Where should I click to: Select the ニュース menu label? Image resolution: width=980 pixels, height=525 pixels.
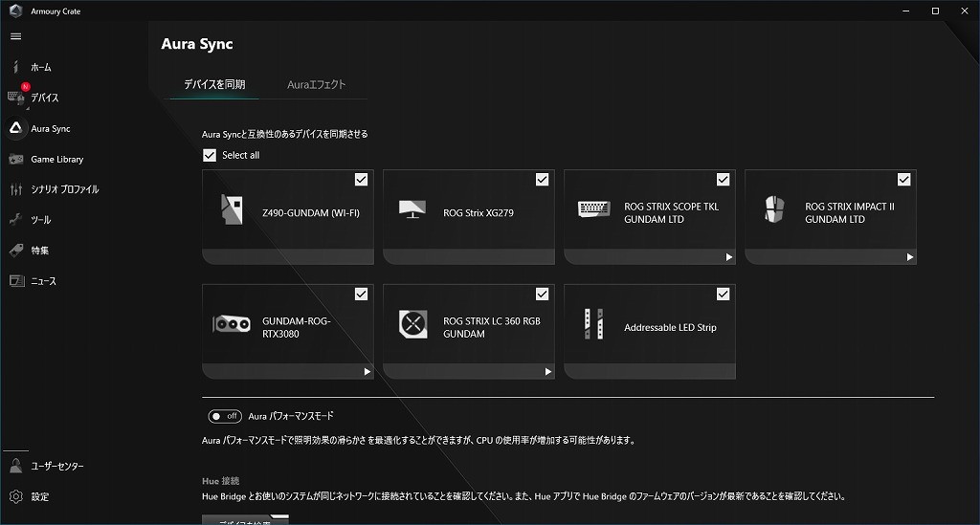pos(44,281)
